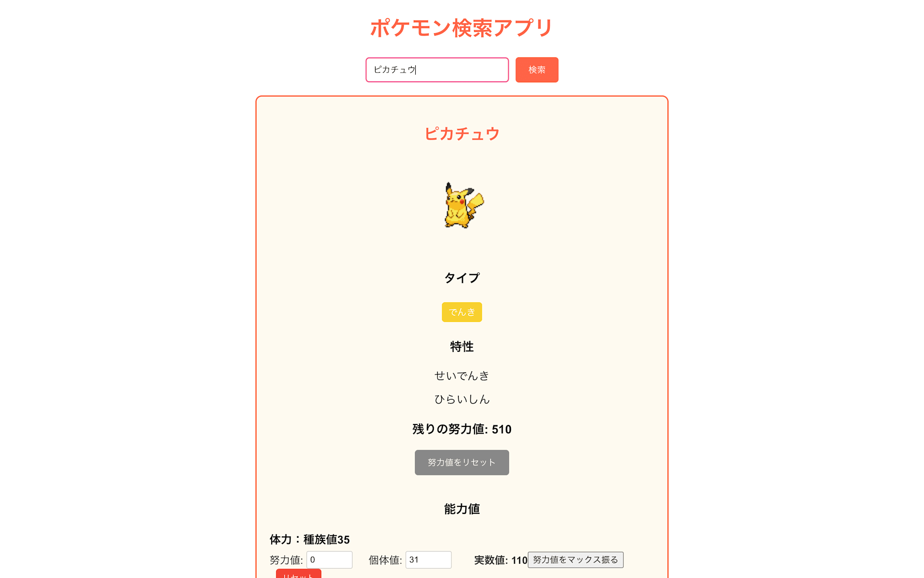Click the ピカチュウ search text field
The image size is (924, 578).
(x=437, y=69)
